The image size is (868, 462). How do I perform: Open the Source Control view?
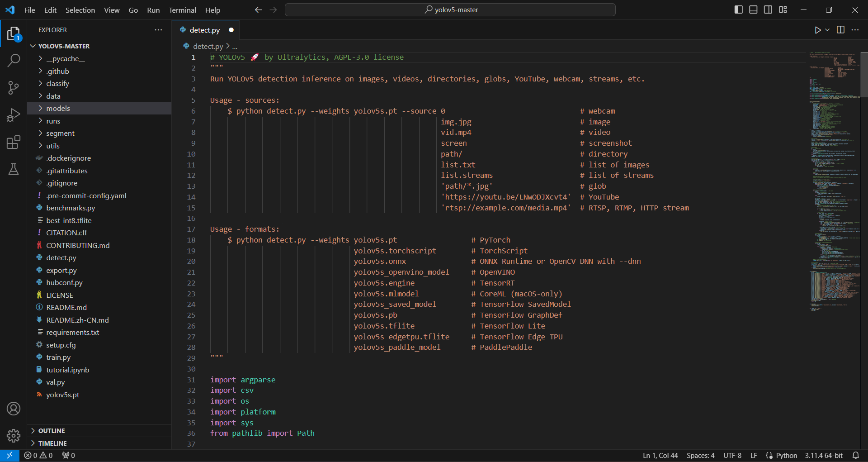tap(14, 87)
